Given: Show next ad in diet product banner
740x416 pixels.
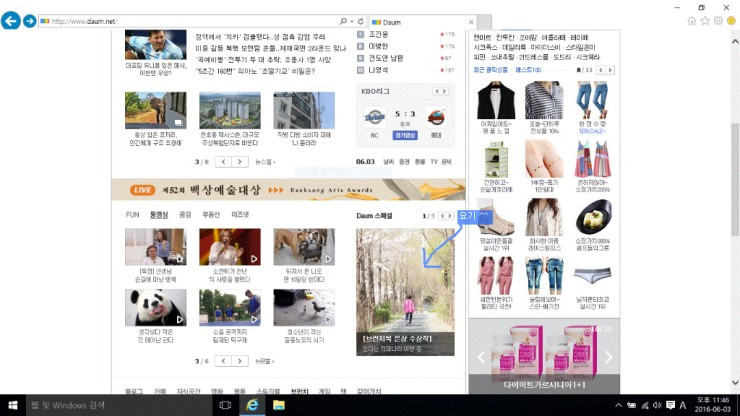Looking at the screenshot, I should click(x=608, y=357).
